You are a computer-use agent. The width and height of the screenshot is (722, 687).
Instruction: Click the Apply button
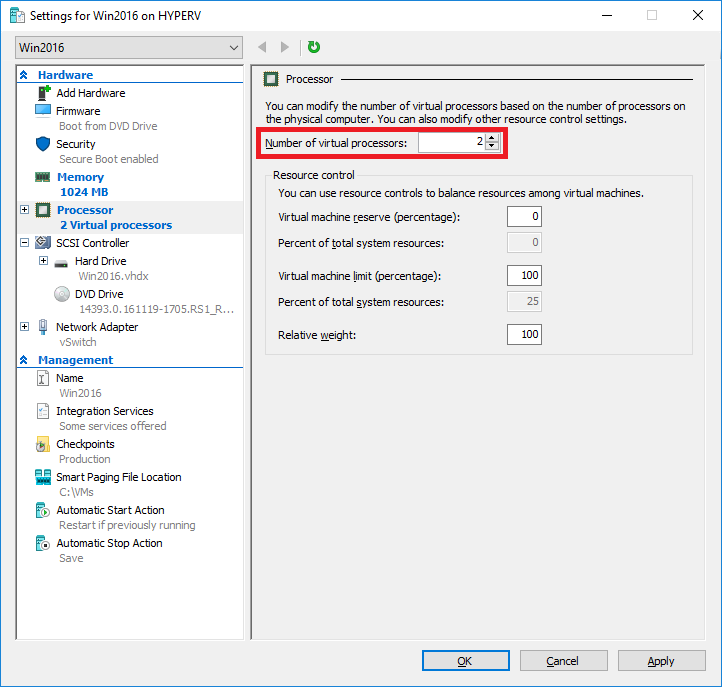(x=661, y=661)
